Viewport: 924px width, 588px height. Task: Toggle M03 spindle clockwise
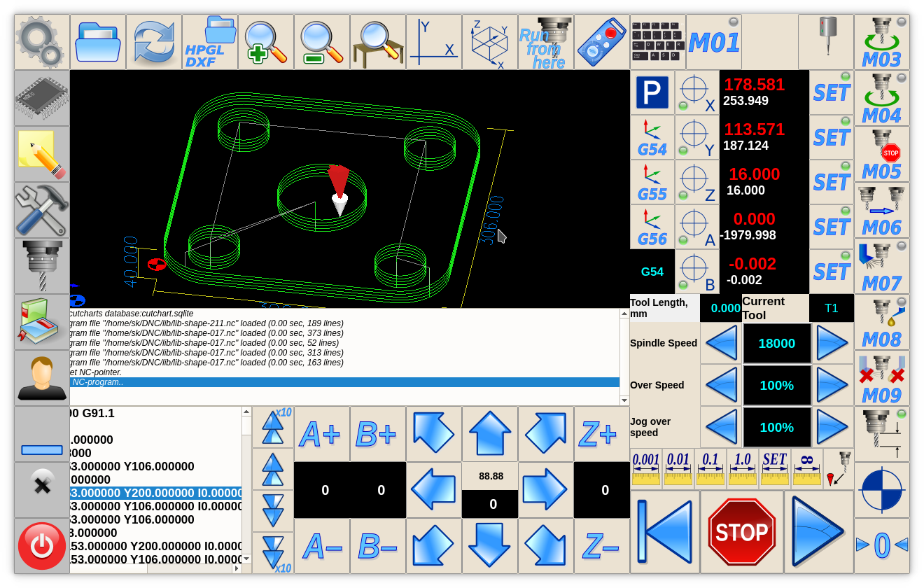point(881,42)
